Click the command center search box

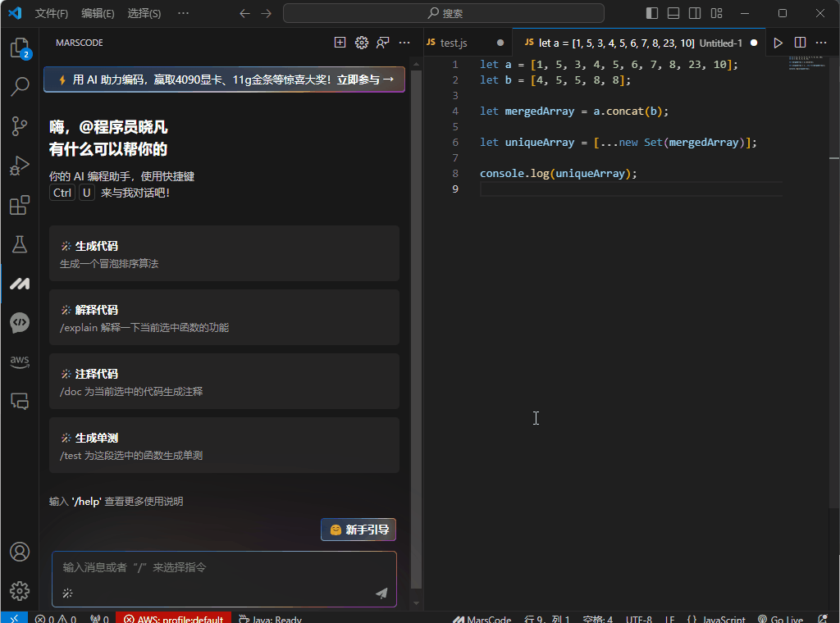[444, 13]
